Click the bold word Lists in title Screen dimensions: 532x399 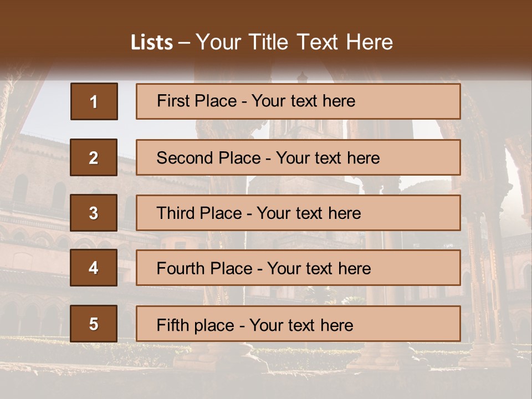coord(151,43)
